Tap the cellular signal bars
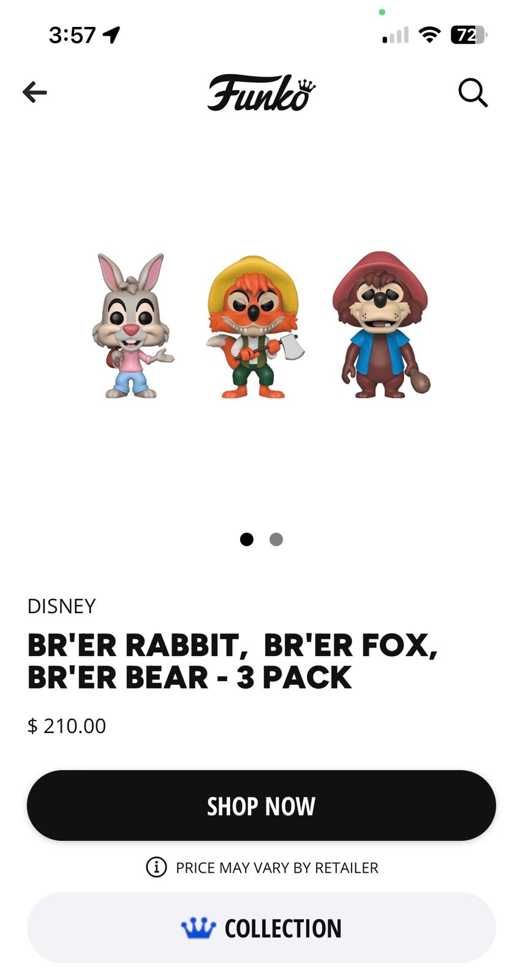Screen dimensions: 523x980 pyautogui.click(x=396, y=36)
